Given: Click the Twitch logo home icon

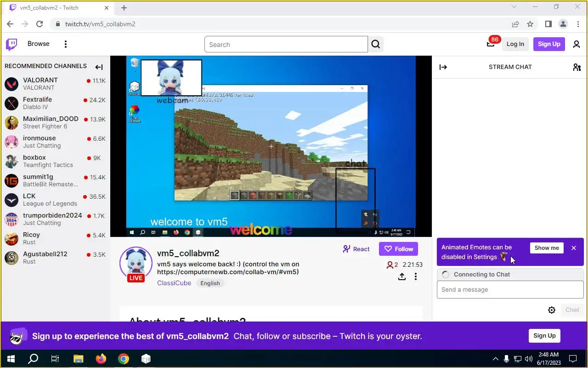Looking at the screenshot, I should pos(11,44).
